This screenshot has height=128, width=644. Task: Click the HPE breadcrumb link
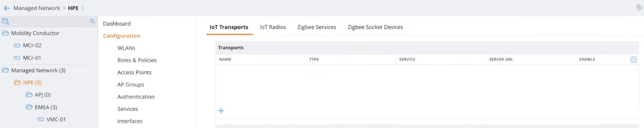coord(73,8)
